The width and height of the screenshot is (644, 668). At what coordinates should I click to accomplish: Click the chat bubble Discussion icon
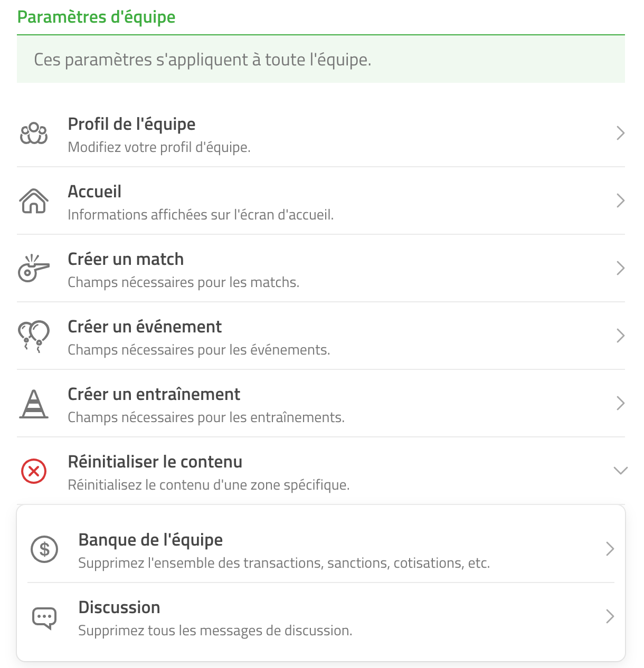[x=44, y=617]
